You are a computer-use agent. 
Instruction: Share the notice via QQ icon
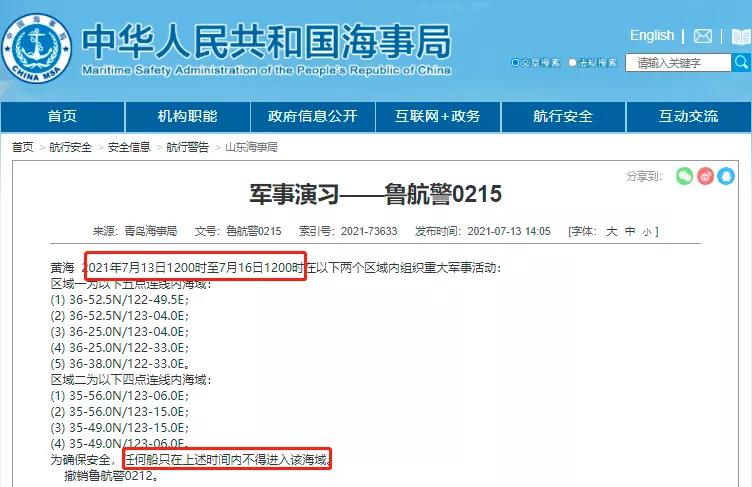point(728,176)
